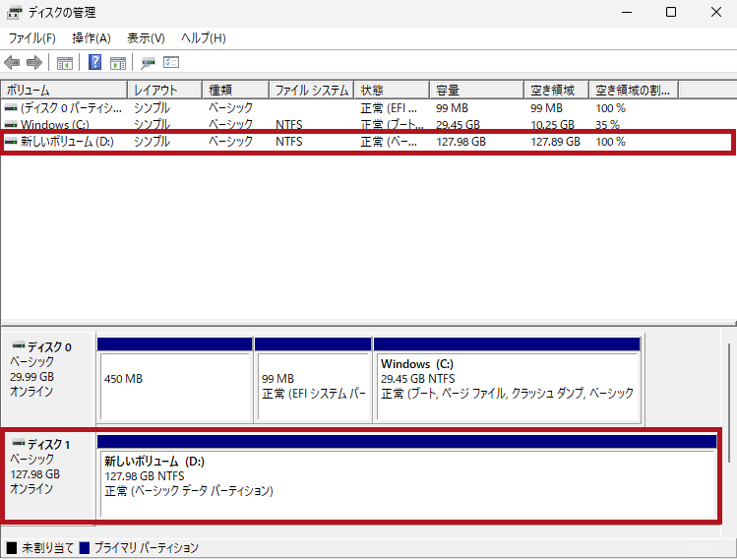Open the 表示(V) menu
The height and width of the screenshot is (560, 737).
(x=146, y=38)
